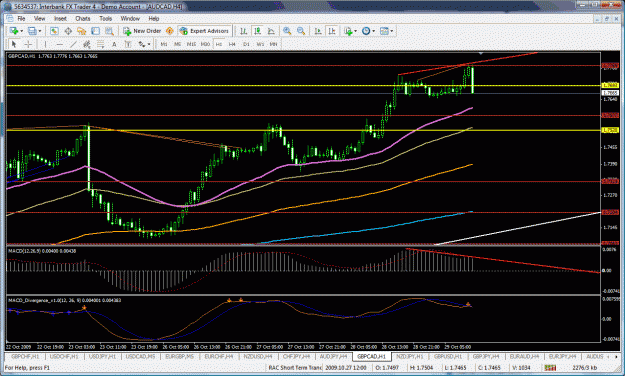The width and height of the screenshot is (625, 376).
Task: Open the New Chart toolbar icon
Action: pyautogui.click(x=14, y=31)
